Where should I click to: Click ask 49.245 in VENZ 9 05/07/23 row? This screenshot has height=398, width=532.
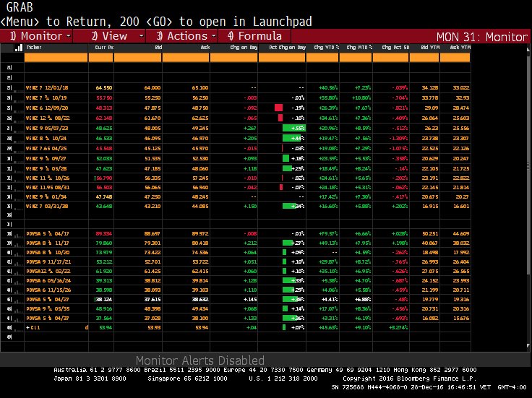200,129
